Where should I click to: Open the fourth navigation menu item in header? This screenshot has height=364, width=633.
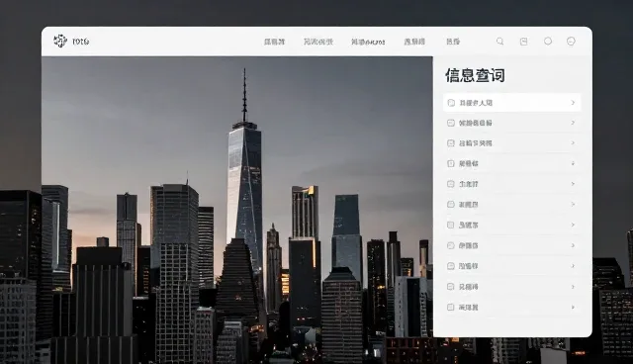tap(414, 42)
